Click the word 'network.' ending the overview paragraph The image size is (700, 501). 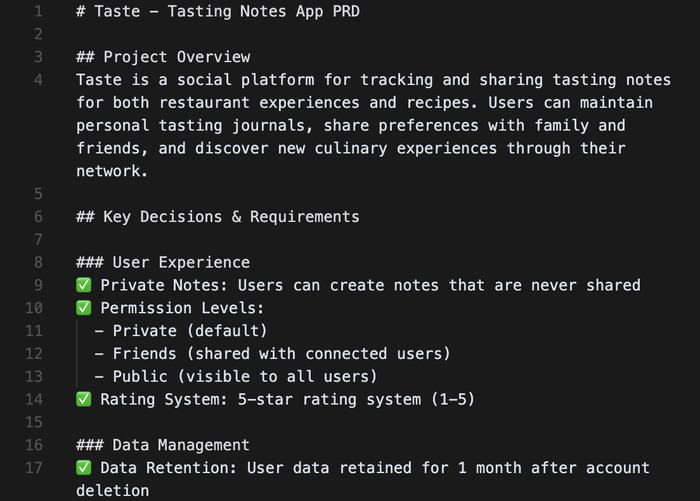point(111,171)
